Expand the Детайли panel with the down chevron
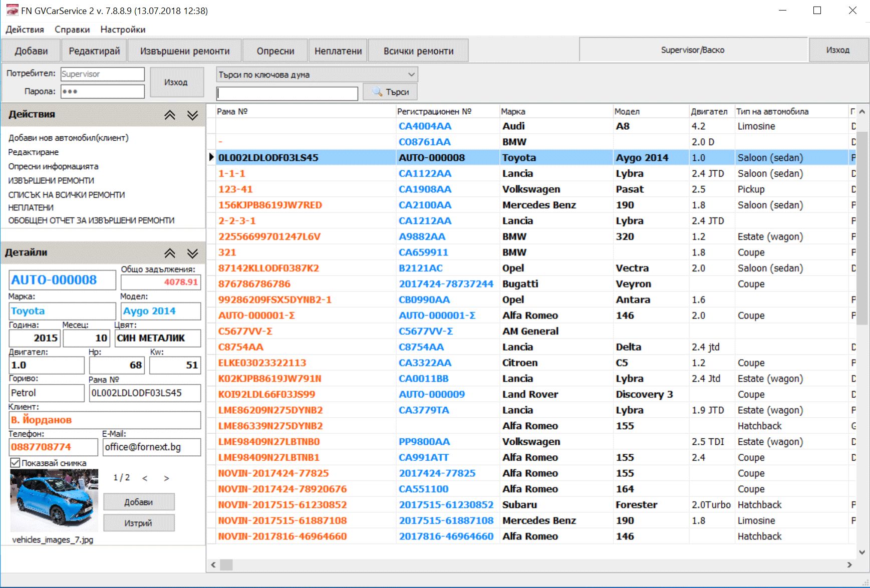870x588 pixels. click(x=192, y=253)
